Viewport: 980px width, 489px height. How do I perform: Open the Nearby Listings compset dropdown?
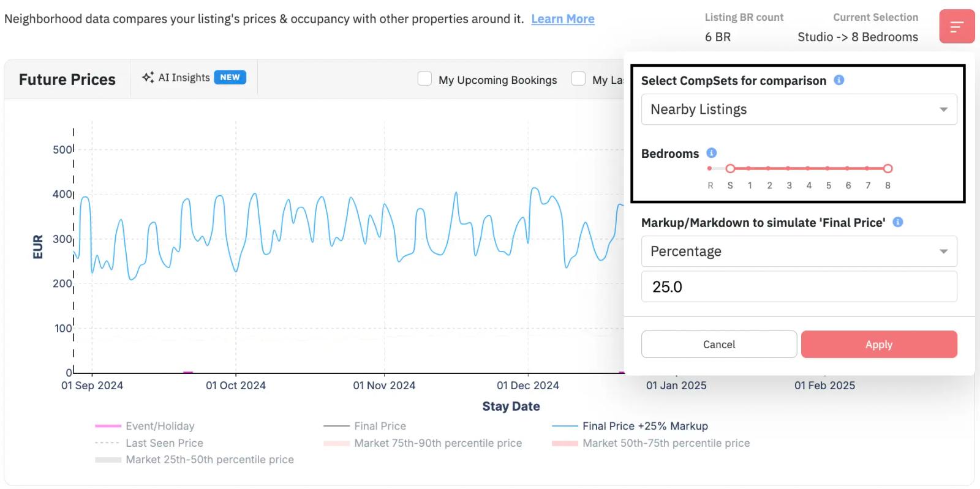click(x=799, y=110)
